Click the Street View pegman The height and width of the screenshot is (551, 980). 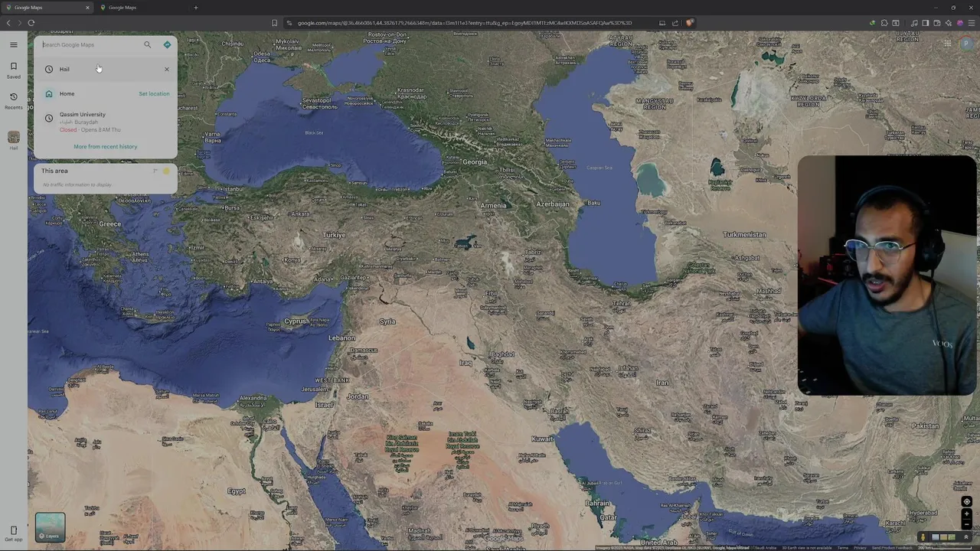point(923,537)
